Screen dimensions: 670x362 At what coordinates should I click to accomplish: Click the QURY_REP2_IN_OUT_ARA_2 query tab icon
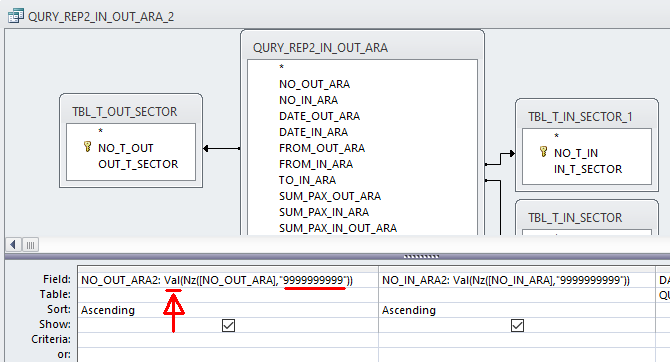click(x=15, y=16)
